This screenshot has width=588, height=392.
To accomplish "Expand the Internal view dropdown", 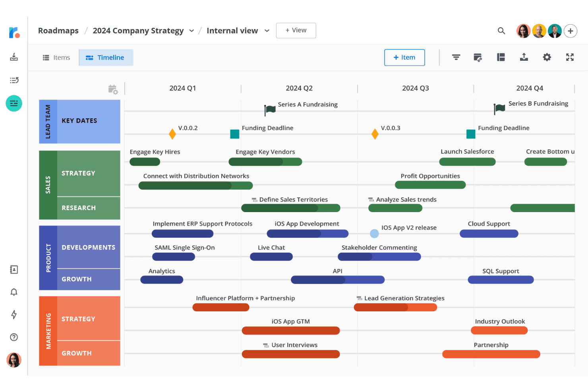I will 267,31.
